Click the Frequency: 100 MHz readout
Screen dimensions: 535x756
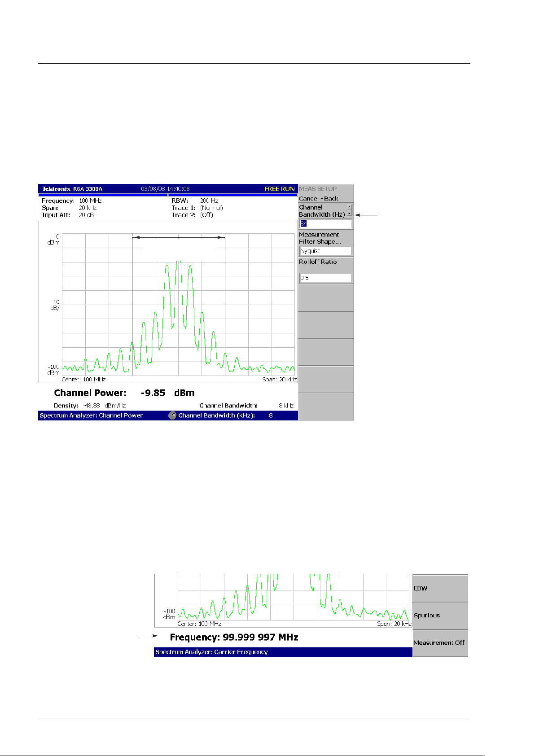[x=72, y=201]
